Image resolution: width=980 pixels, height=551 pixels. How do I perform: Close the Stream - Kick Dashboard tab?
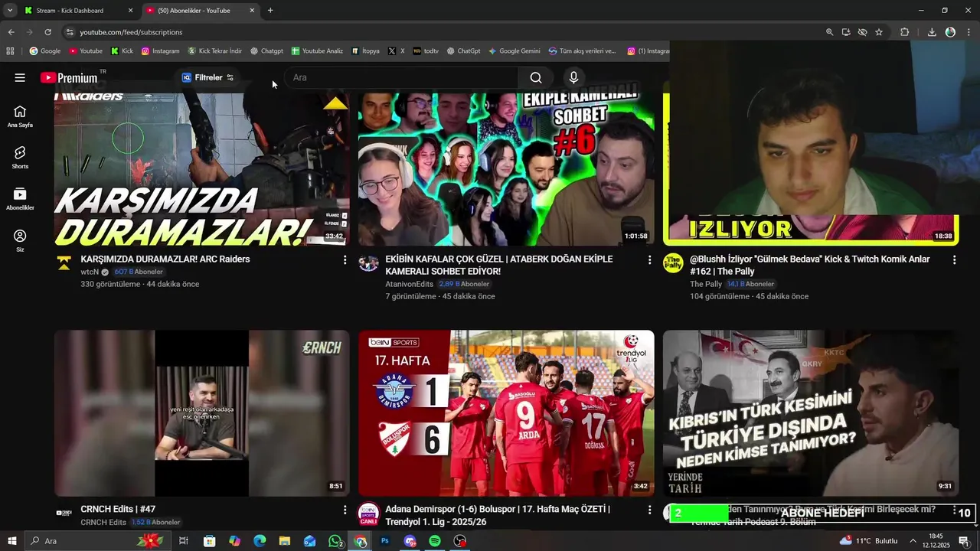pyautogui.click(x=130, y=11)
